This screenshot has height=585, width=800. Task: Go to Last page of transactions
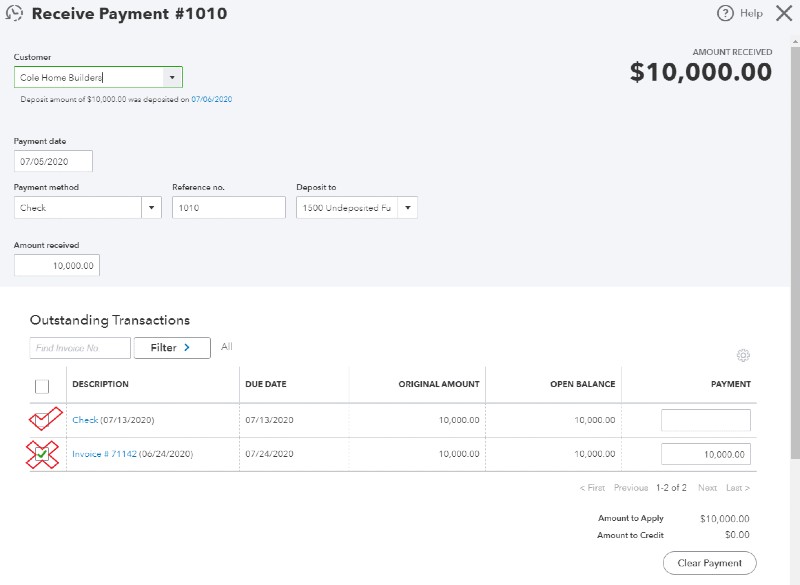click(738, 488)
